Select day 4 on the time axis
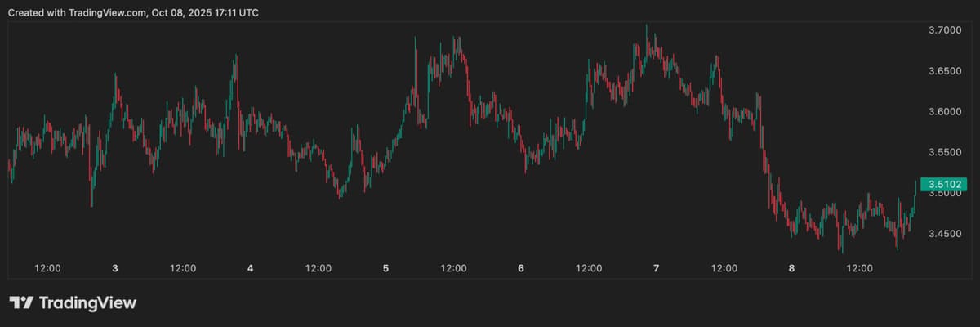 [251, 268]
